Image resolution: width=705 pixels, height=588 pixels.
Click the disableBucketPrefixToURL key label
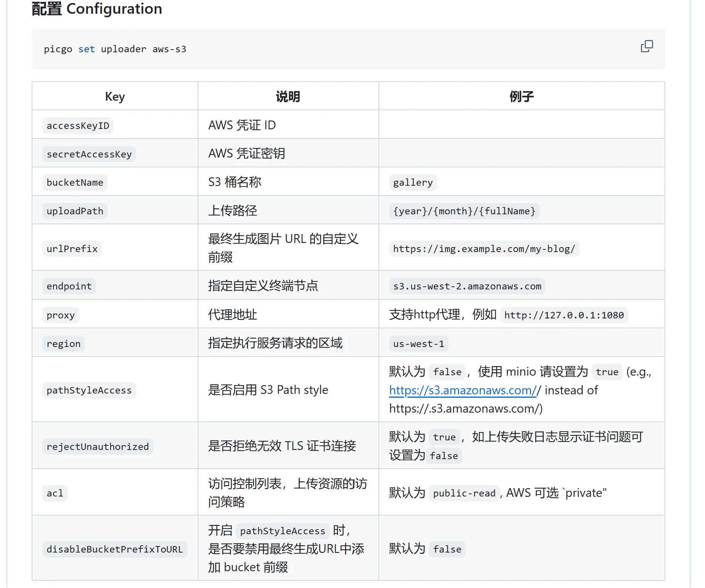[114, 549]
